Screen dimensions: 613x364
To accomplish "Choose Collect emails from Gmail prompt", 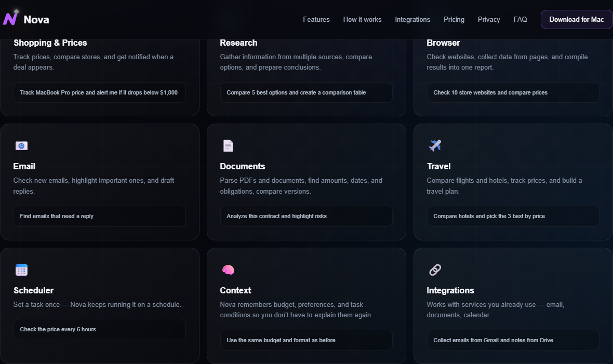I will click(513, 340).
